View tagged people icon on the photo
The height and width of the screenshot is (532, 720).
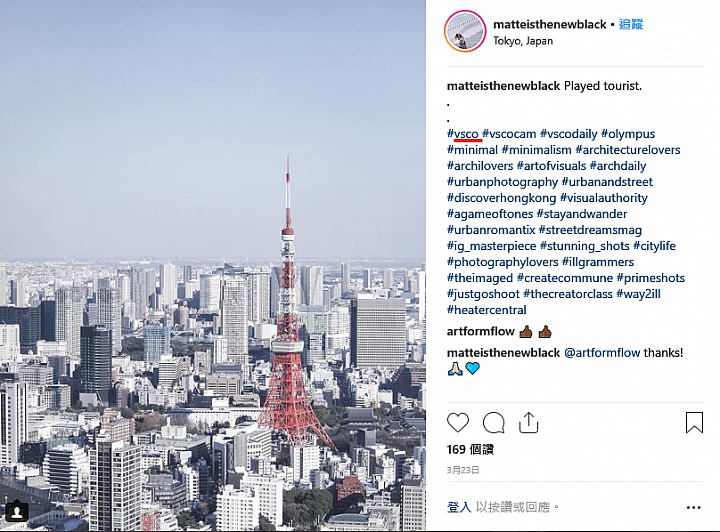[x=17, y=511]
